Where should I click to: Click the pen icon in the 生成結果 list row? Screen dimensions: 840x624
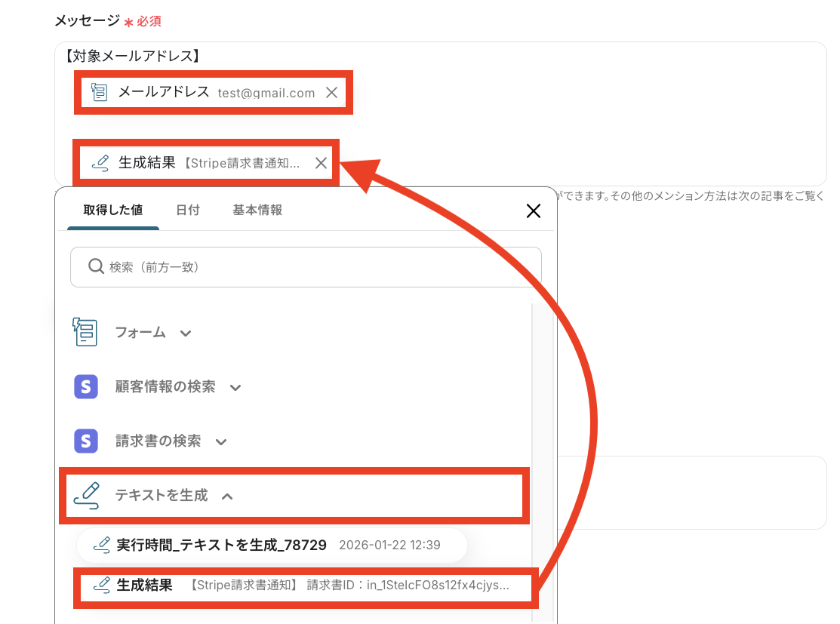[x=102, y=585]
